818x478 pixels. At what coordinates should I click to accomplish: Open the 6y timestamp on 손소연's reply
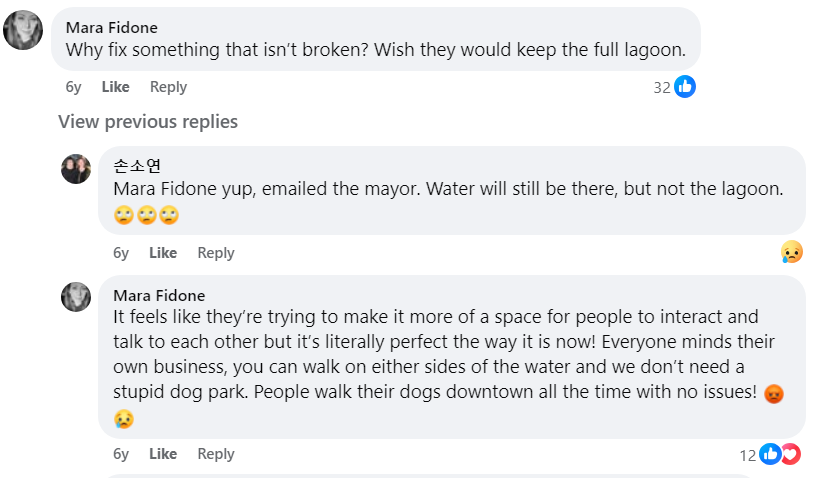point(121,253)
